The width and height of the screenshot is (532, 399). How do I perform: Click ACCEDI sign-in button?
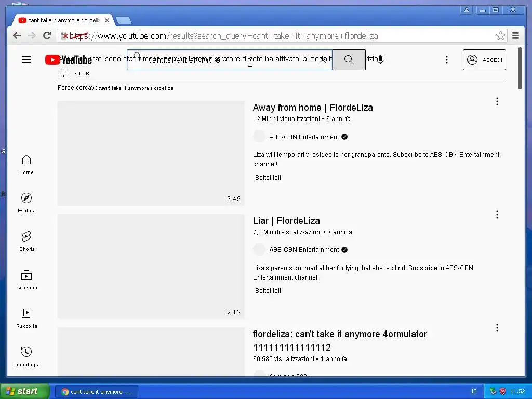point(484,60)
